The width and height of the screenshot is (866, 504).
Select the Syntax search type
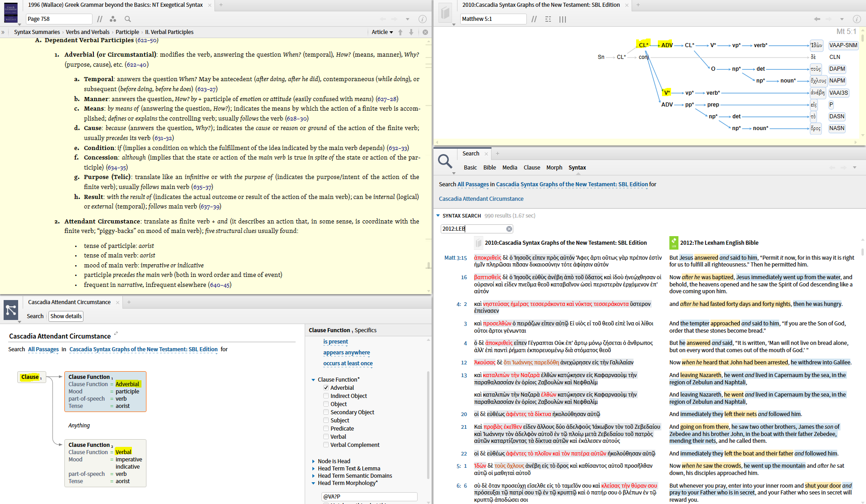pyautogui.click(x=577, y=168)
